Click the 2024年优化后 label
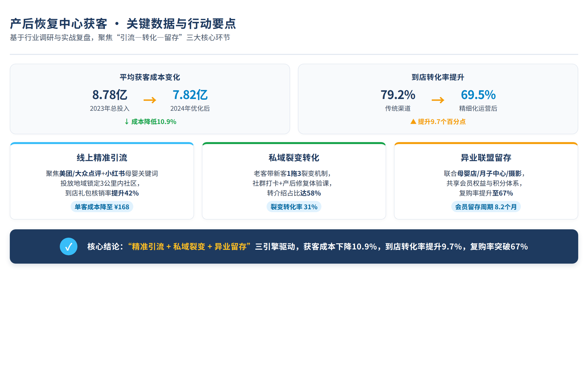 pos(190,109)
